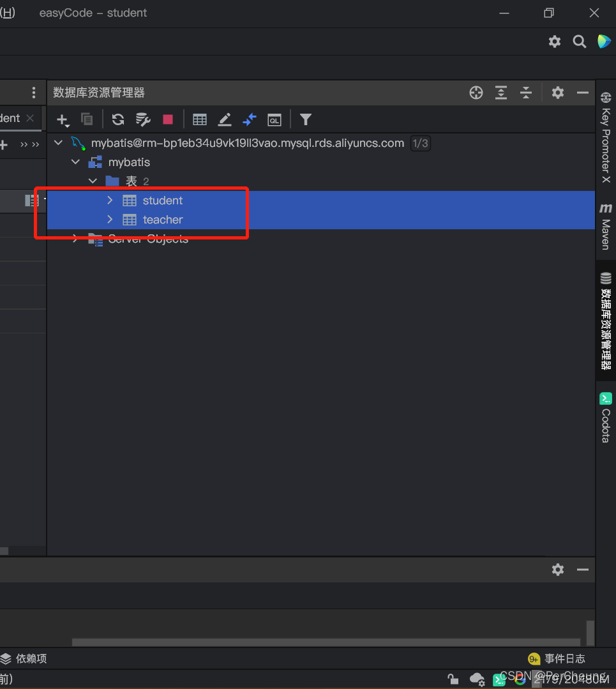This screenshot has height=689, width=616.
Task: Click the colorful icon beside search
Action: coord(604,42)
